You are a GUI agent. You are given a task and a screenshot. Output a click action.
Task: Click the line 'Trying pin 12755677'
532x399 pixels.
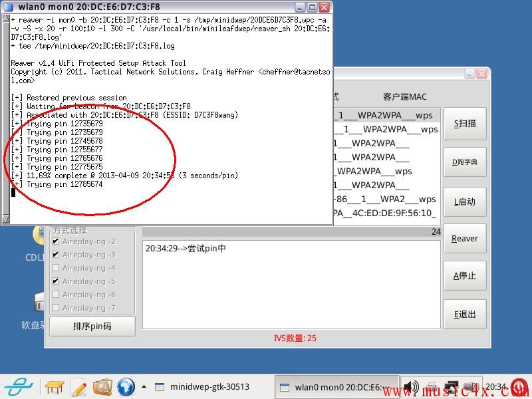coord(57,150)
